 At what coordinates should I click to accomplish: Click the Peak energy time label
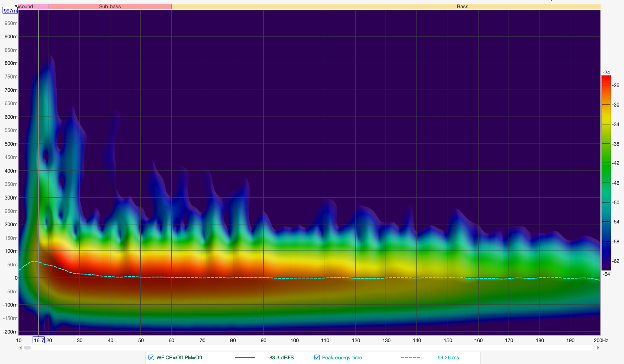[342, 358]
